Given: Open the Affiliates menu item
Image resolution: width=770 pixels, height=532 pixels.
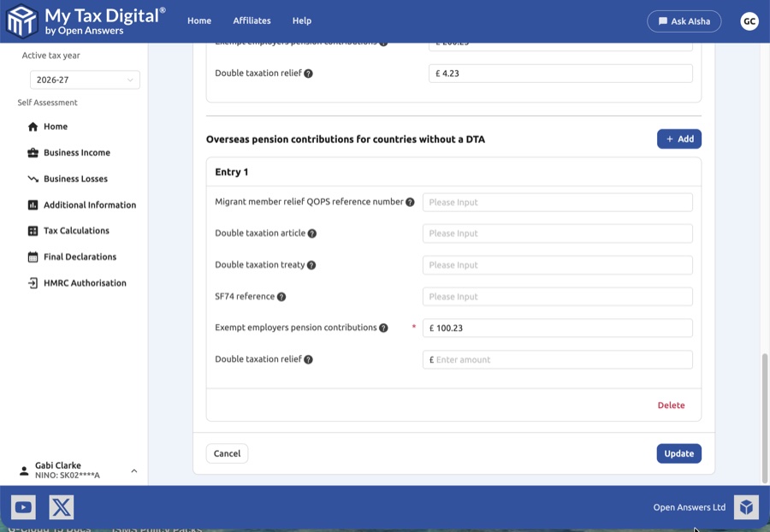Looking at the screenshot, I should (252, 21).
